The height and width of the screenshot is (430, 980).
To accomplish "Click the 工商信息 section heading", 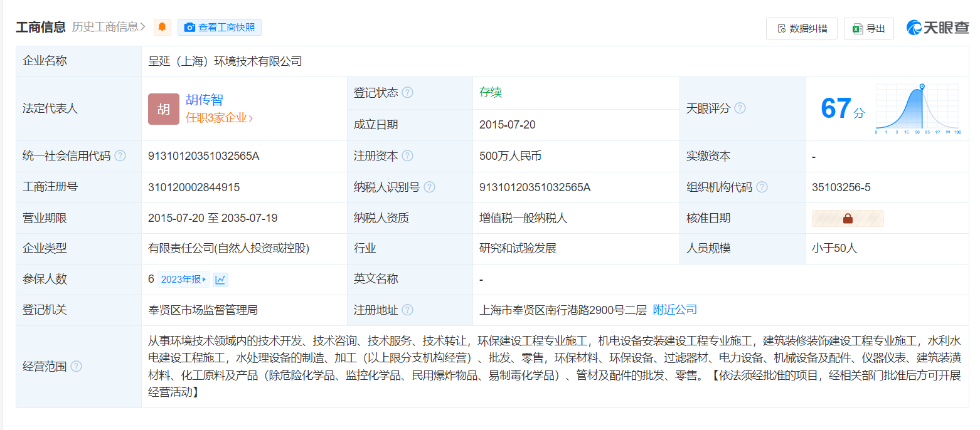I will point(41,27).
